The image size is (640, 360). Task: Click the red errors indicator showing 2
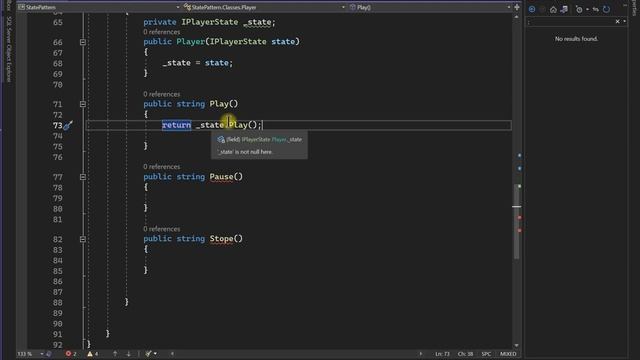pyautogui.click(x=71, y=354)
